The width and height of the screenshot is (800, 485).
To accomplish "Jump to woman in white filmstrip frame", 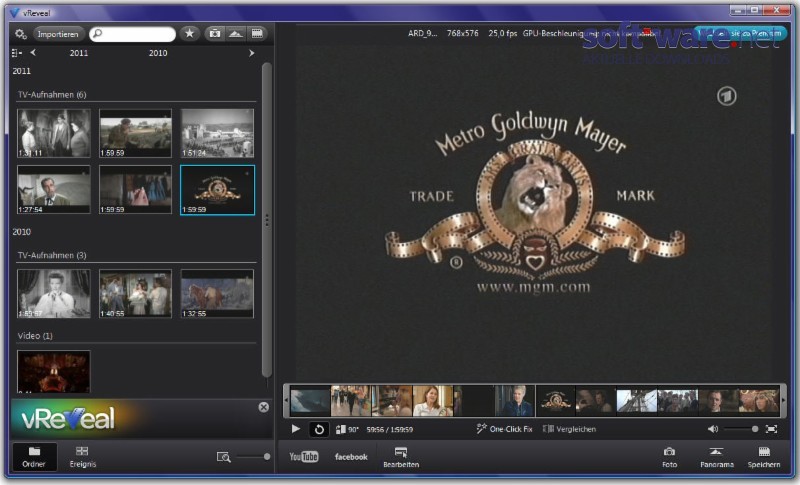I will pyautogui.click(x=433, y=401).
